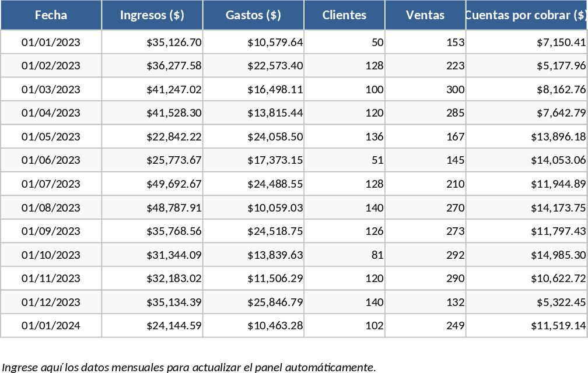Click the instruction note below the table
The image size is (588, 373).
pyautogui.click(x=189, y=367)
